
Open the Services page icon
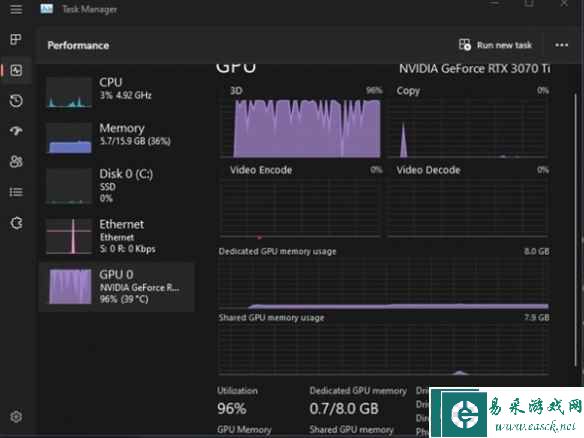(x=16, y=223)
